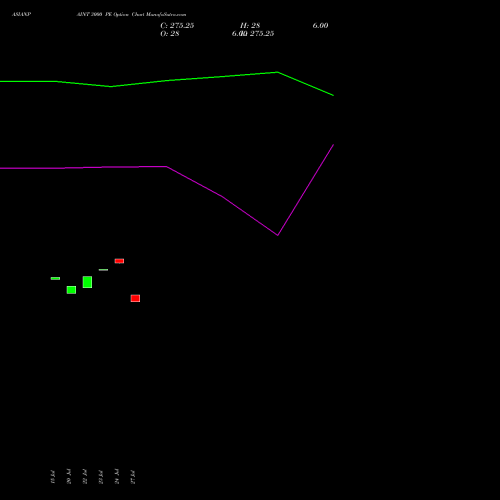The width and height of the screenshot is (500, 500).
Task: Select the tall green candle above '22 Jul'
Action: (x=87, y=282)
